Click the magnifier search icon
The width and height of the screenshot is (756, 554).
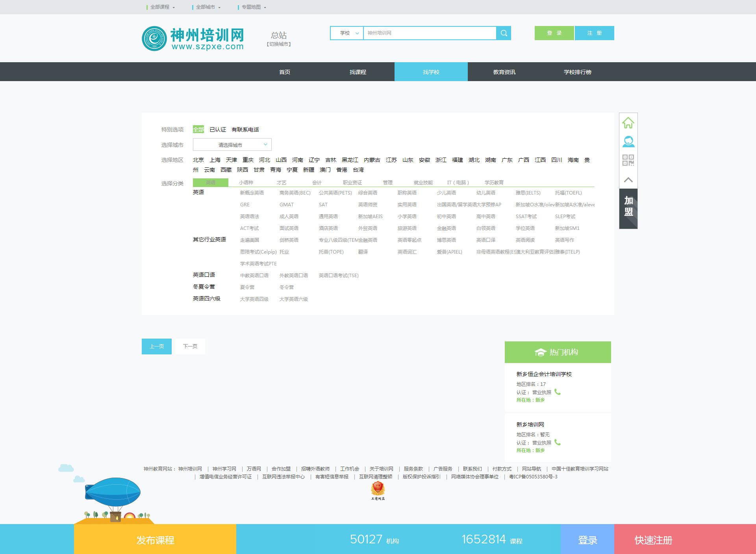coord(504,33)
